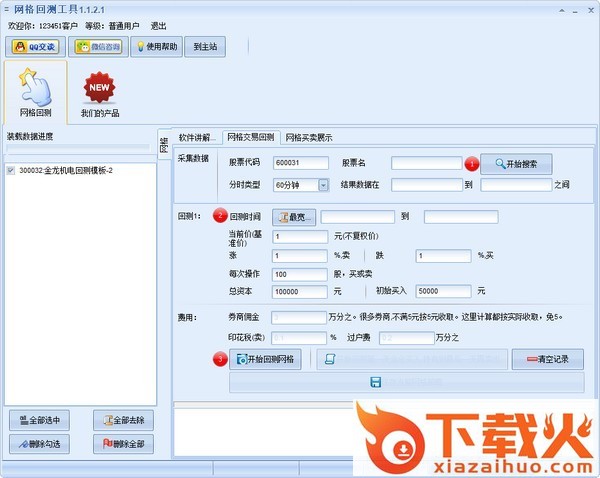Click the 到主站 button

pyautogui.click(x=207, y=46)
